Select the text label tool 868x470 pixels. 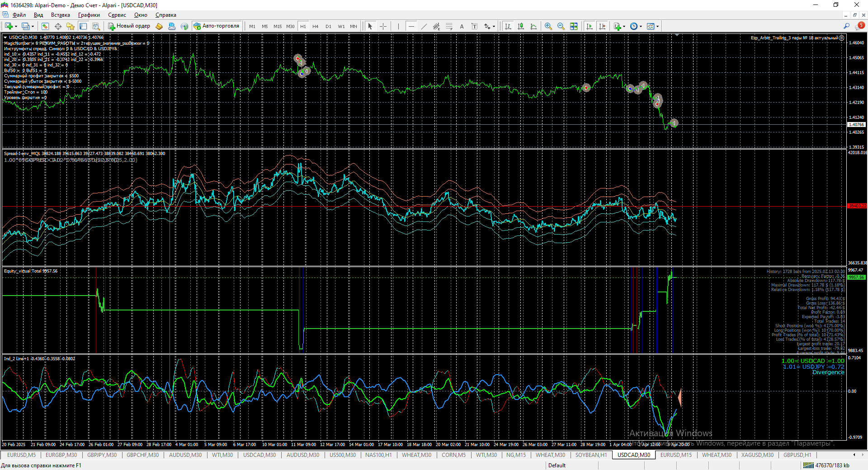click(474, 26)
